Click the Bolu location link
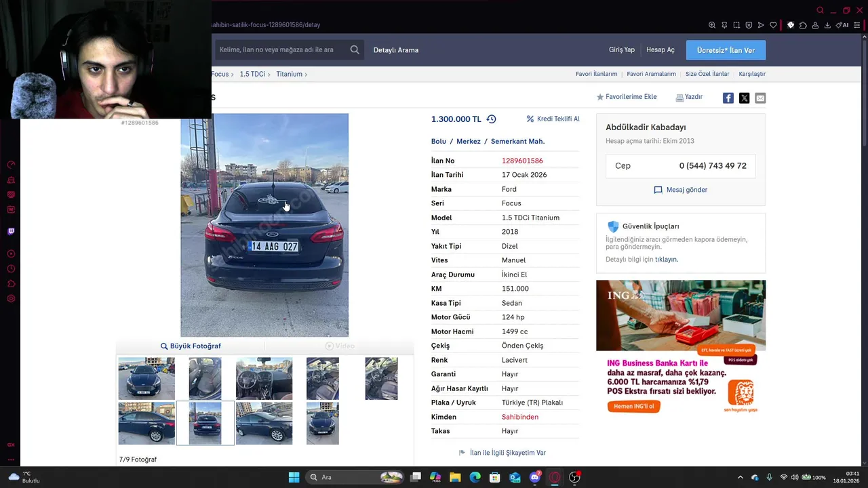This screenshot has width=868, height=488. point(439,142)
